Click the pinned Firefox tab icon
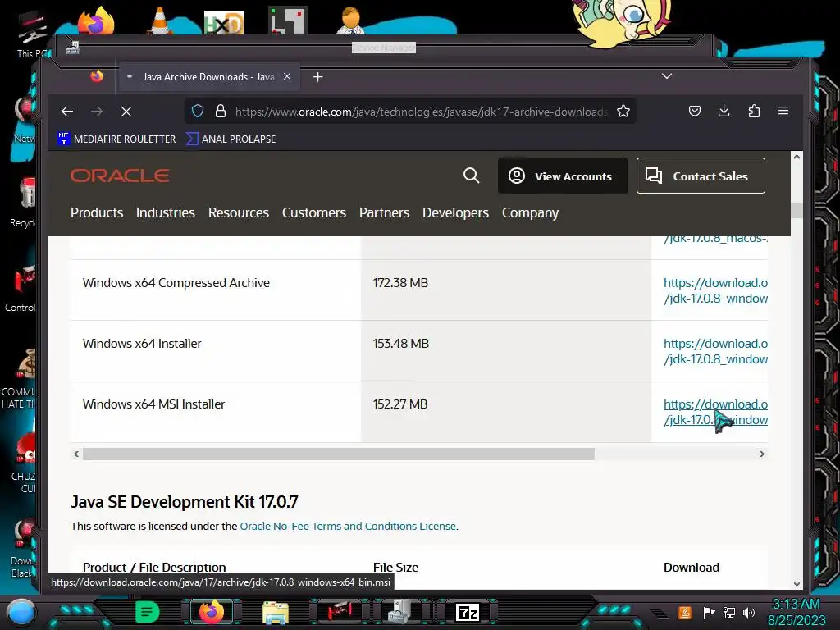This screenshot has height=630, width=840. click(x=97, y=76)
